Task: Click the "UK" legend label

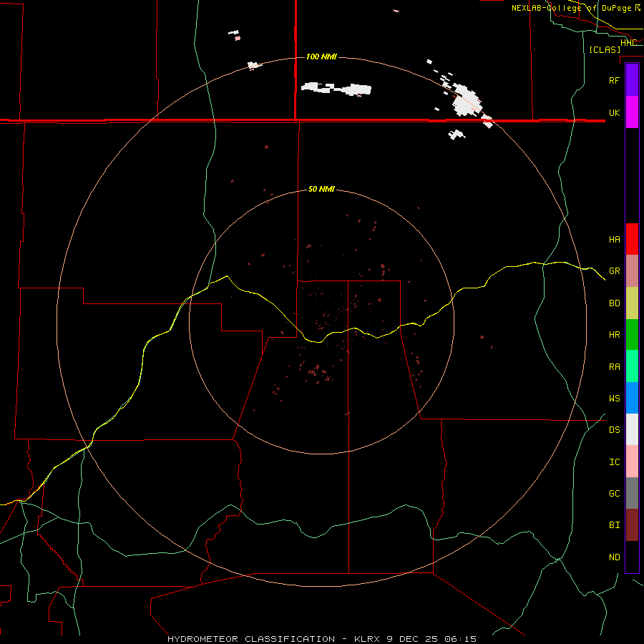Action: 614,112
